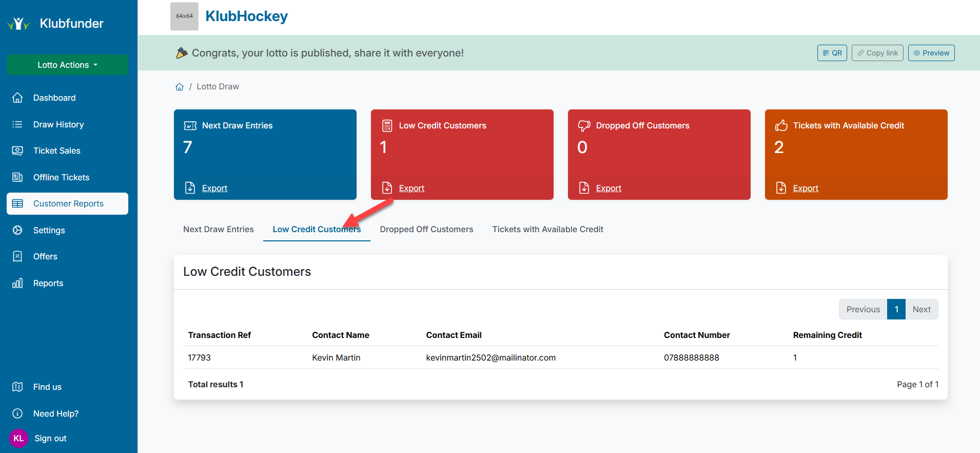Viewport: 980px width, 453px height.
Task: Switch to Dropped Off Customers tab
Action: point(426,229)
